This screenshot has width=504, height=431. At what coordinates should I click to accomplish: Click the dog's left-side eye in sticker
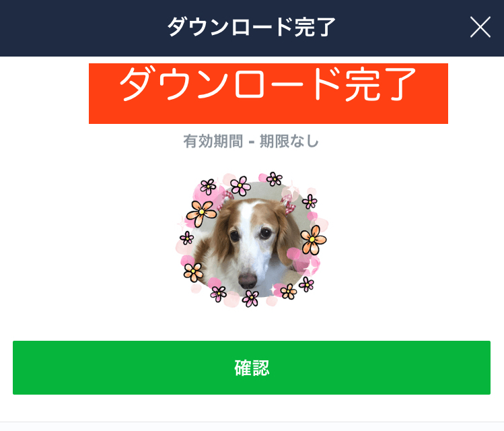[x=235, y=236]
